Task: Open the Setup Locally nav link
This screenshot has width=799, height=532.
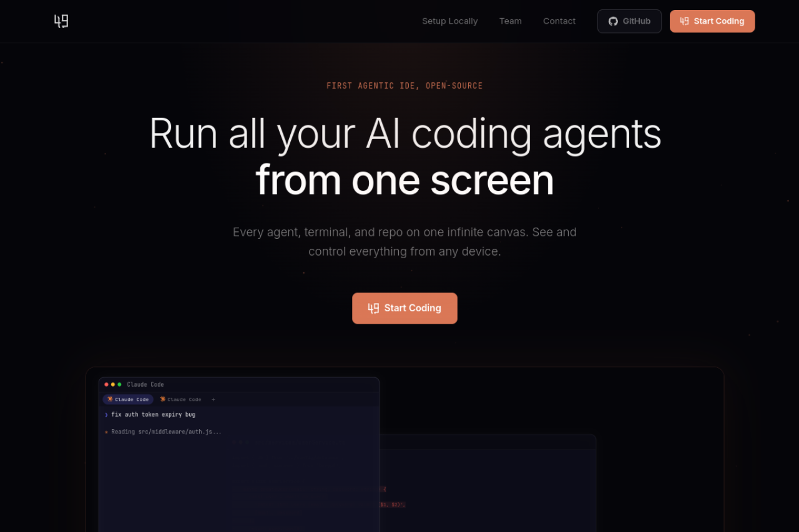Action: (x=449, y=21)
